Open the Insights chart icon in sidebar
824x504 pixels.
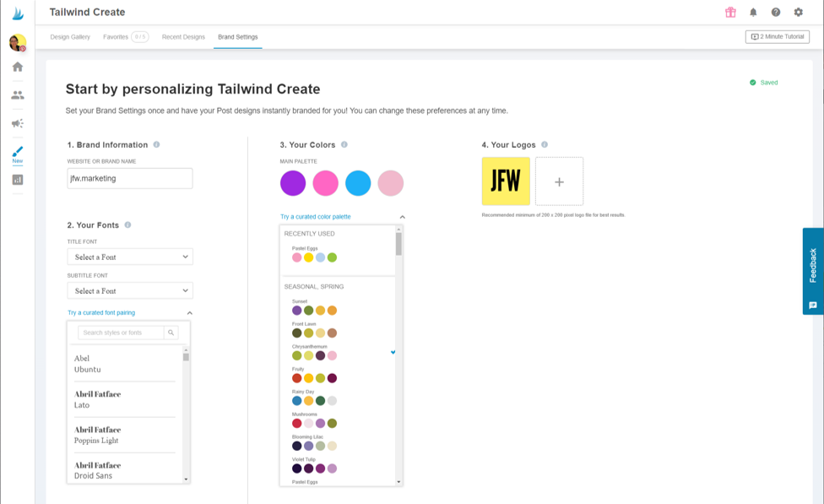coord(18,180)
